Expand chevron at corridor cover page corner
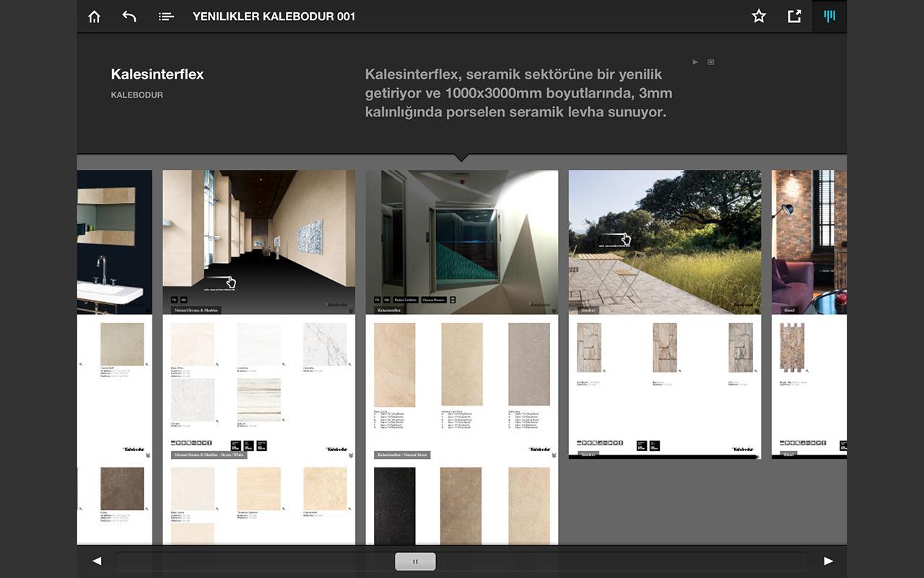Viewport: 924px width, 578px height. tap(351, 311)
